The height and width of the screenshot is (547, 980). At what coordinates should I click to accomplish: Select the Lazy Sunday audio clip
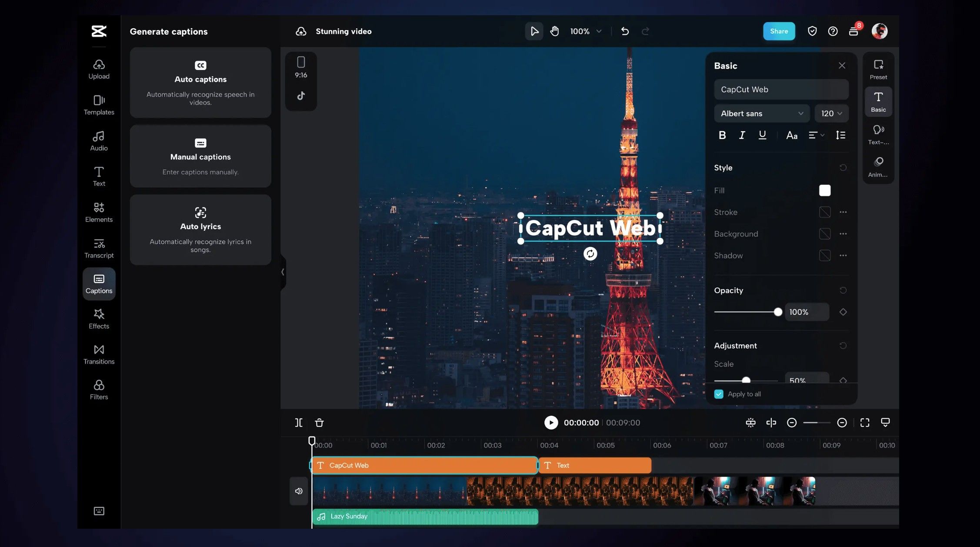pyautogui.click(x=425, y=517)
